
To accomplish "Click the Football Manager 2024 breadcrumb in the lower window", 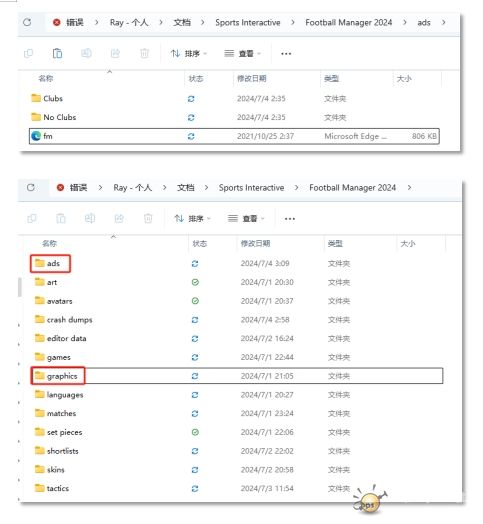I will coord(352,187).
